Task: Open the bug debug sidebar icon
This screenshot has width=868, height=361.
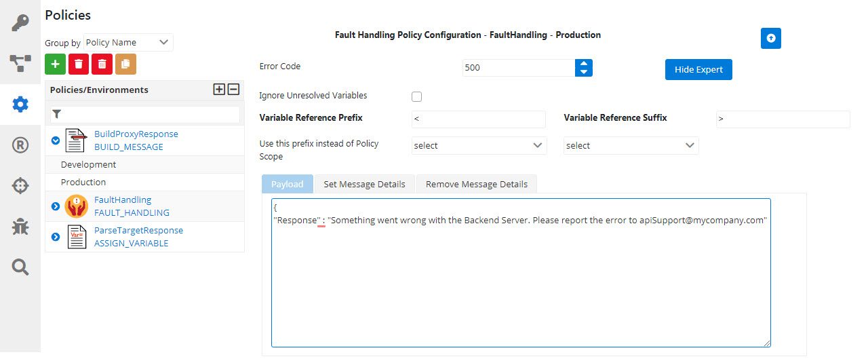Action: [20, 227]
